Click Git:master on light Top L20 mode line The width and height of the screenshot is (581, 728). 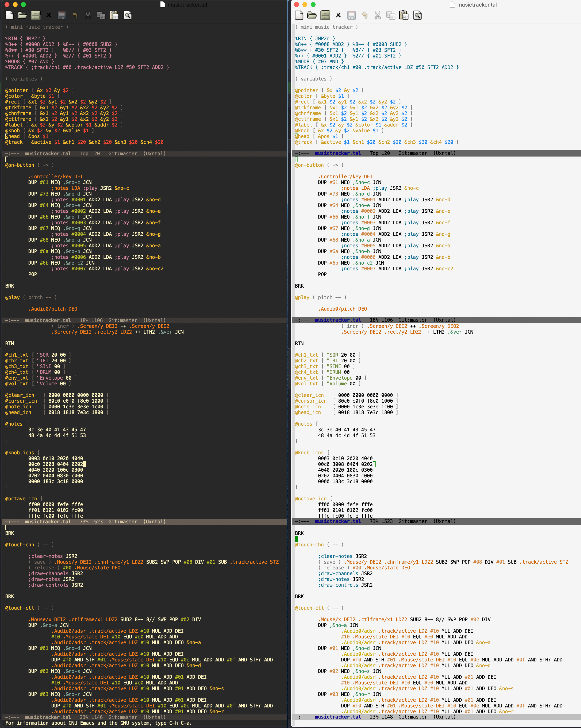coord(413,153)
